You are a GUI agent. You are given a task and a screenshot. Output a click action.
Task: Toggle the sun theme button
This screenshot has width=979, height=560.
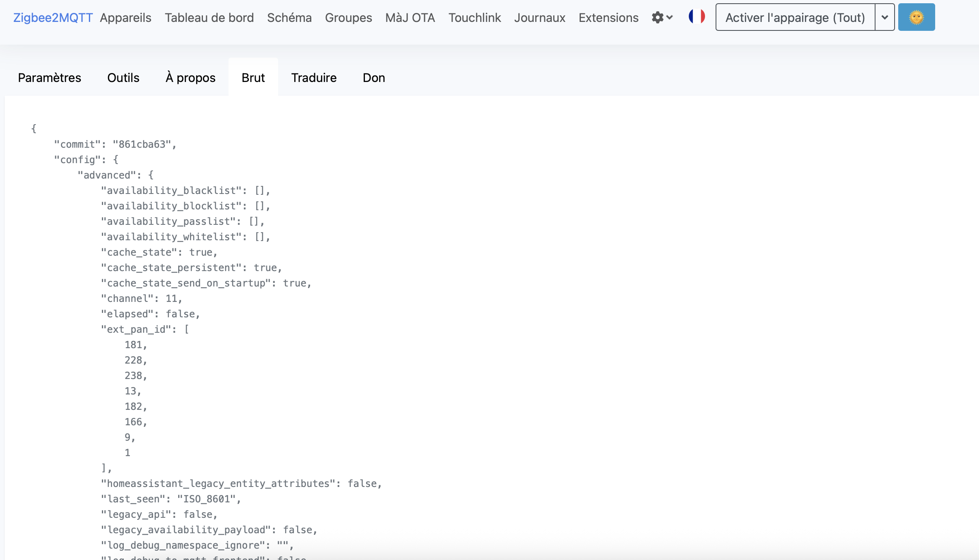click(x=916, y=17)
